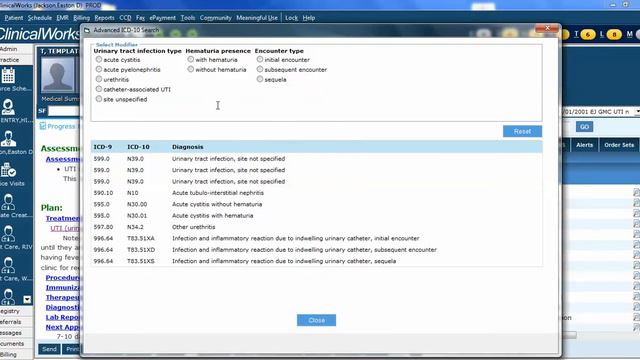Open the Meaningful Use menu

(257, 18)
